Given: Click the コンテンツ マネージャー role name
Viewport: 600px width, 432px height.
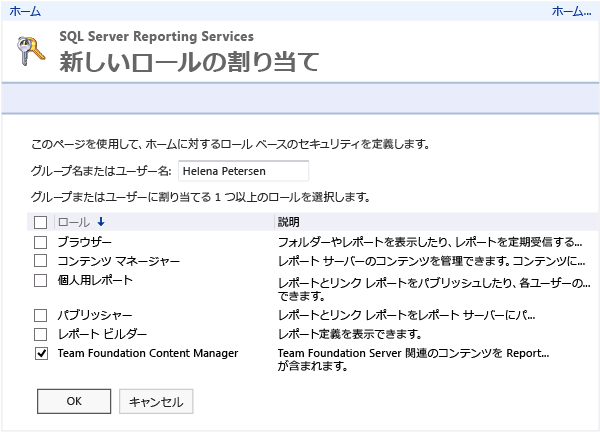Looking at the screenshot, I should point(119,261).
